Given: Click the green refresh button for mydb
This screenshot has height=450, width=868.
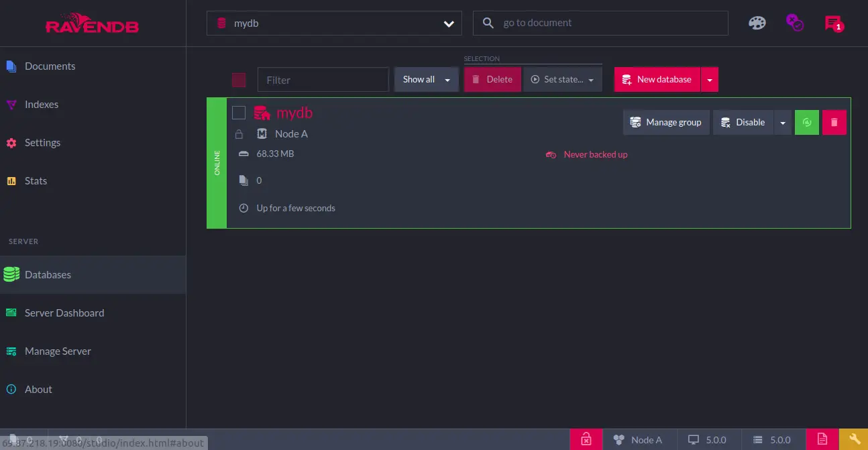Looking at the screenshot, I should pyautogui.click(x=807, y=123).
